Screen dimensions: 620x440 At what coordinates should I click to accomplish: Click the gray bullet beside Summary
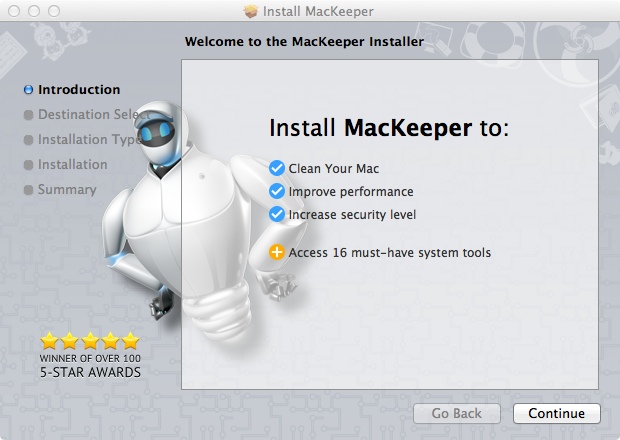coord(28,190)
